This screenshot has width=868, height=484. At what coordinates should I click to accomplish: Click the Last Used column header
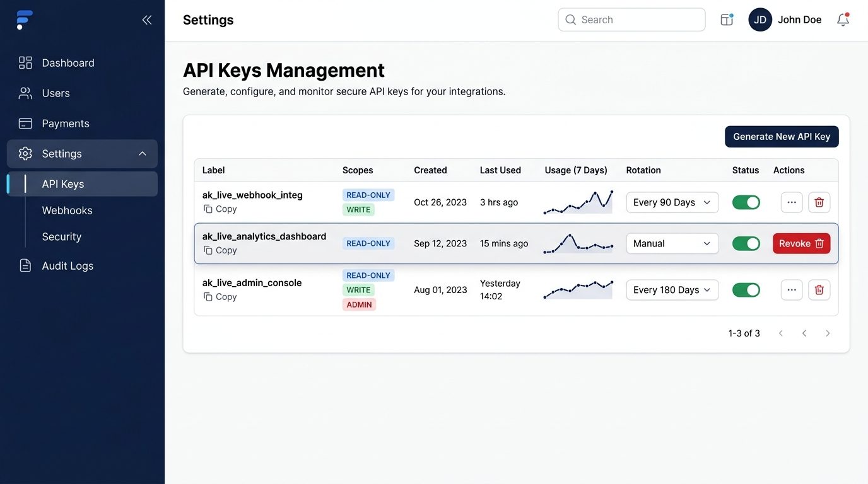click(x=500, y=170)
